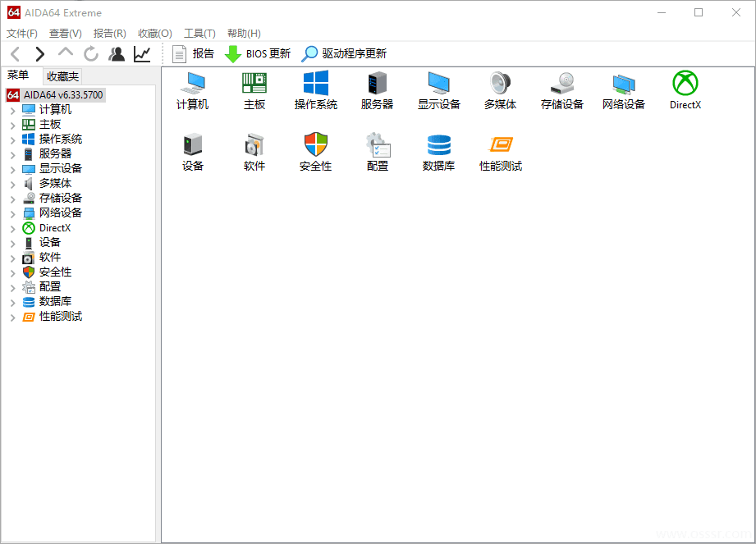Viewport: 756px width, 544px height.
Task: Select the 安全性 shield icon
Action: click(x=315, y=152)
